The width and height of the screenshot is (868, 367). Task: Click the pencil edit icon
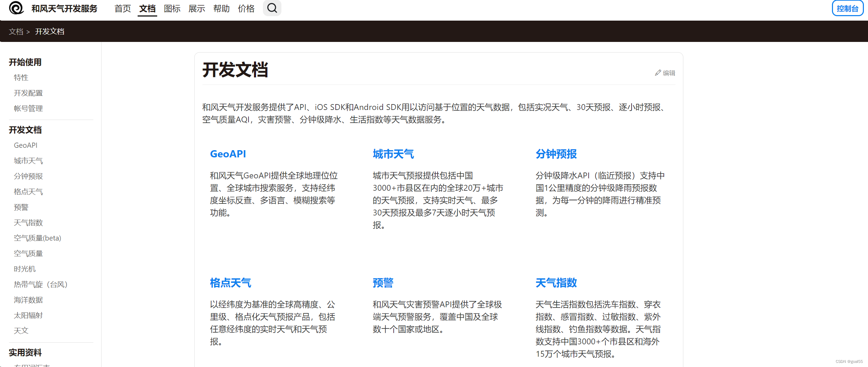[x=658, y=73]
